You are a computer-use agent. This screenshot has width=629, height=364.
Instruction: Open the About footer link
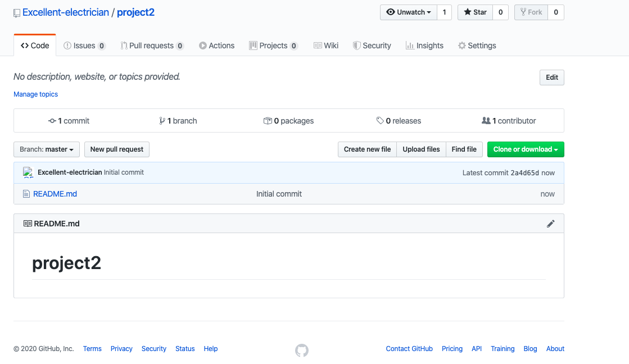coord(555,349)
